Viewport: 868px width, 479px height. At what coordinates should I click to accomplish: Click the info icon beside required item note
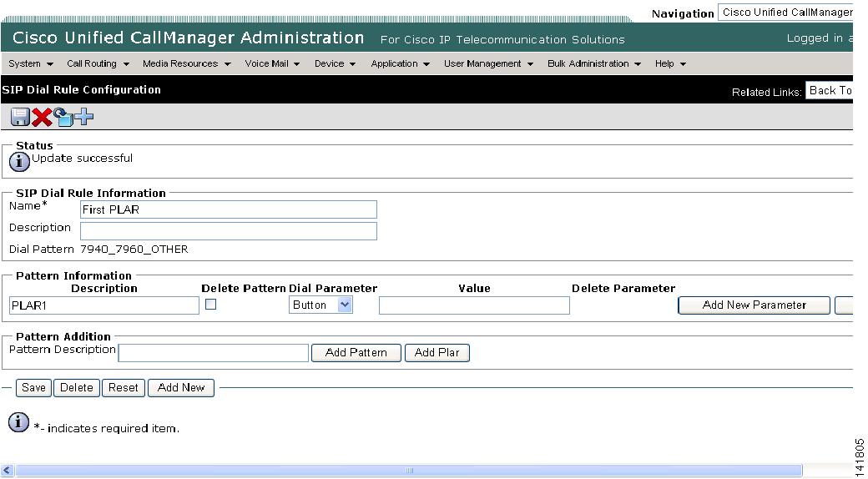tap(18, 422)
